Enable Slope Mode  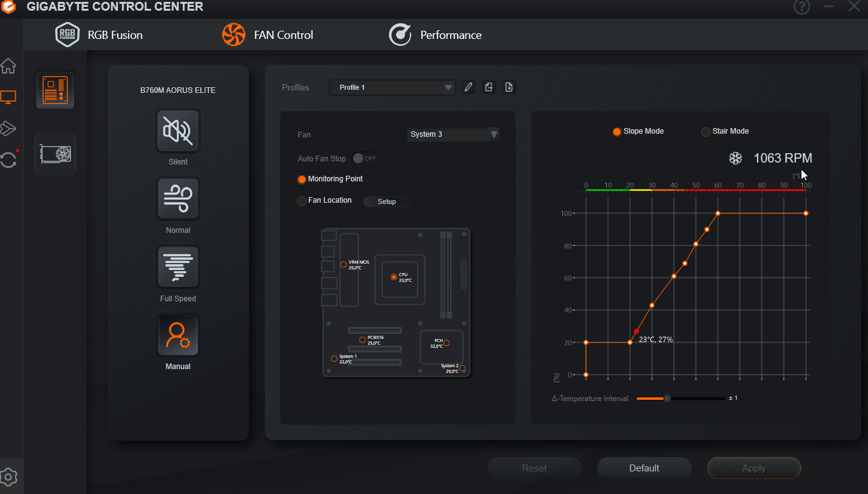coord(616,132)
